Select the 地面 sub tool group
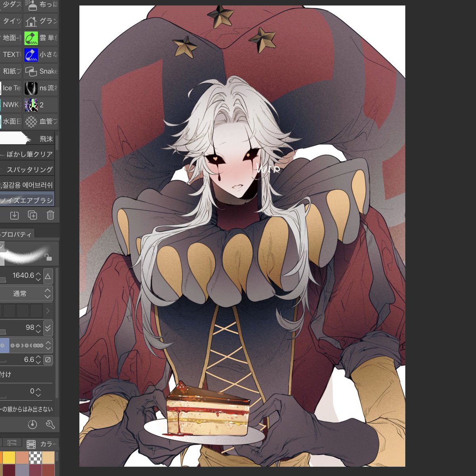Image resolution: width=476 pixels, height=476 pixels. [x=11, y=38]
